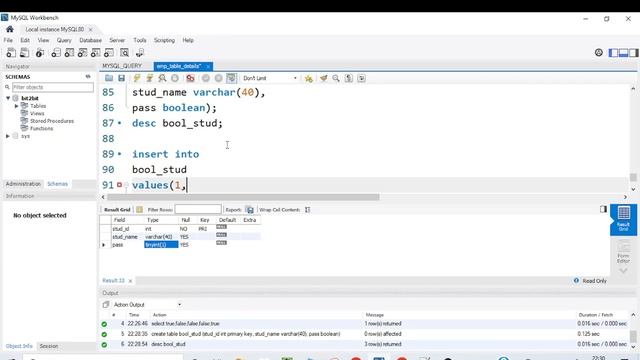Toggle the autocommit mode button

[231, 78]
